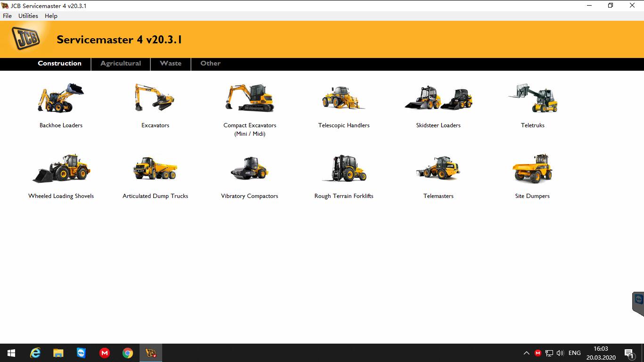Switch to the Waste tab

click(x=170, y=64)
